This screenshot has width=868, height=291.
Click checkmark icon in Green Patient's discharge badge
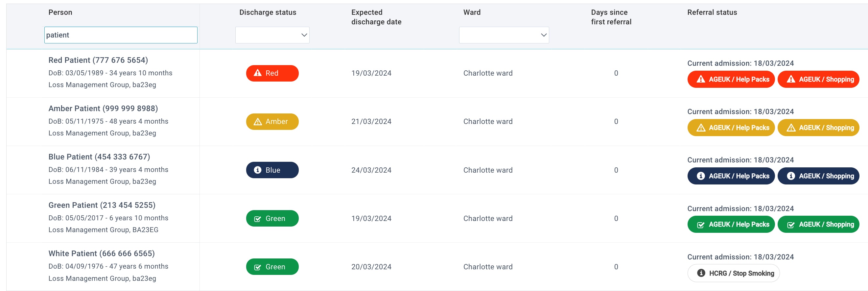coord(257,219)
